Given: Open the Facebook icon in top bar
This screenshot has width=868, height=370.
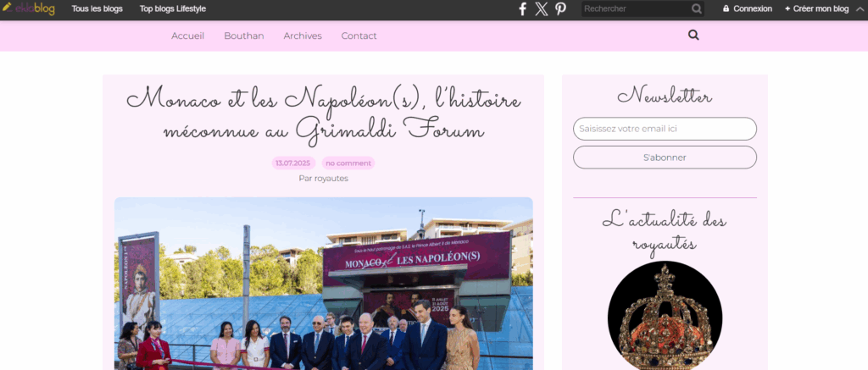Looking at the screenshot, I should click(x=522, y=8).
